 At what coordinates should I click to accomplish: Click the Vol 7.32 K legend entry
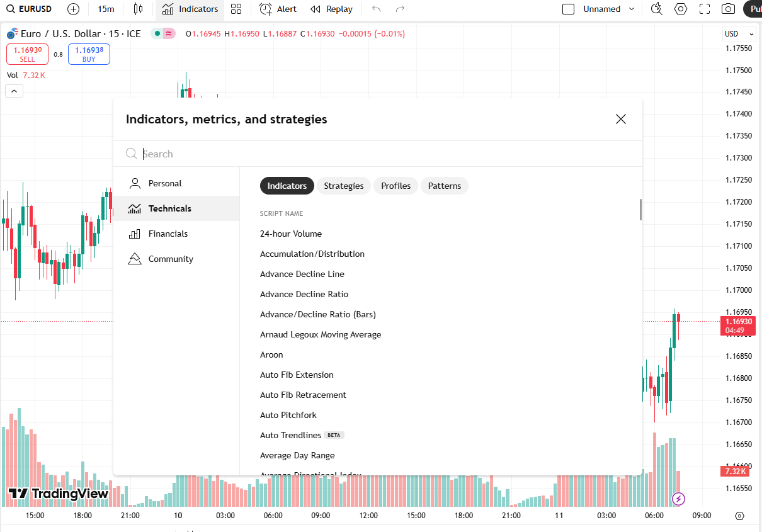tap(26, 75)
